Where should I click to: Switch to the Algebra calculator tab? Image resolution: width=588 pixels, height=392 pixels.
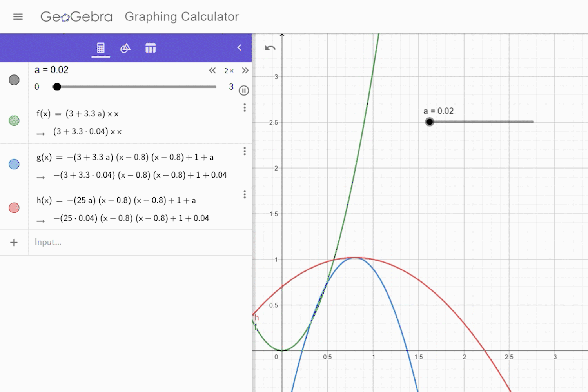(101, 48)
